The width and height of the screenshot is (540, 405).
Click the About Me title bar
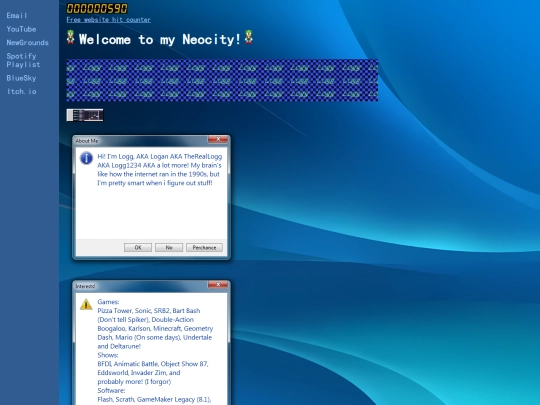151,141
